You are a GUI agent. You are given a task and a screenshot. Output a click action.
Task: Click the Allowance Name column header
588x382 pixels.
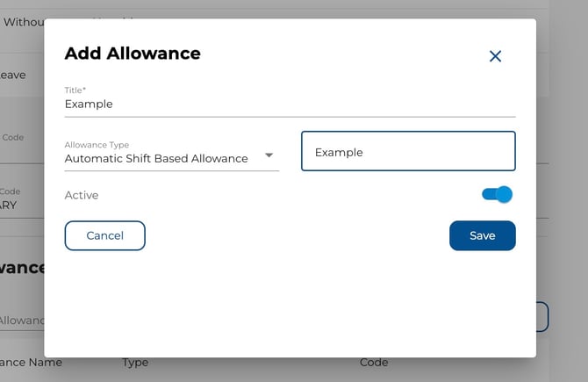32,362
